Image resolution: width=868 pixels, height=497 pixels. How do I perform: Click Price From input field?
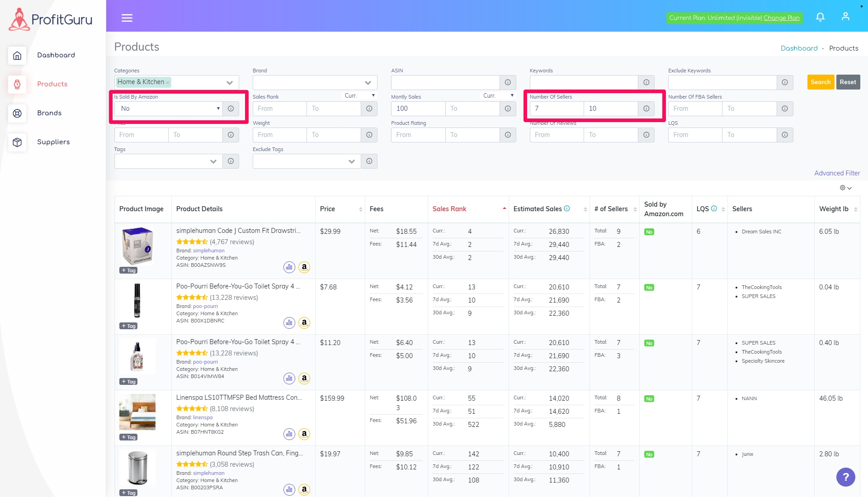[x=141, y=135]
